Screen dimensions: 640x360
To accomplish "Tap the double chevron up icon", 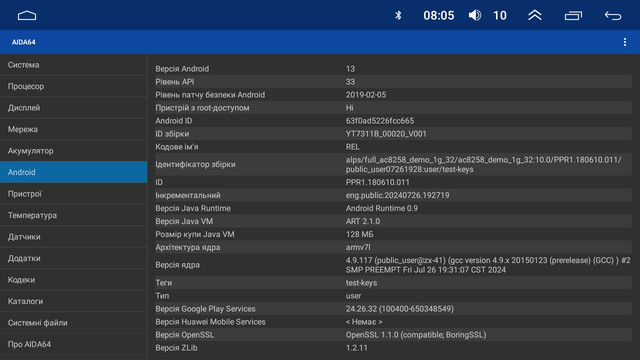I will [x=535, y=16].
